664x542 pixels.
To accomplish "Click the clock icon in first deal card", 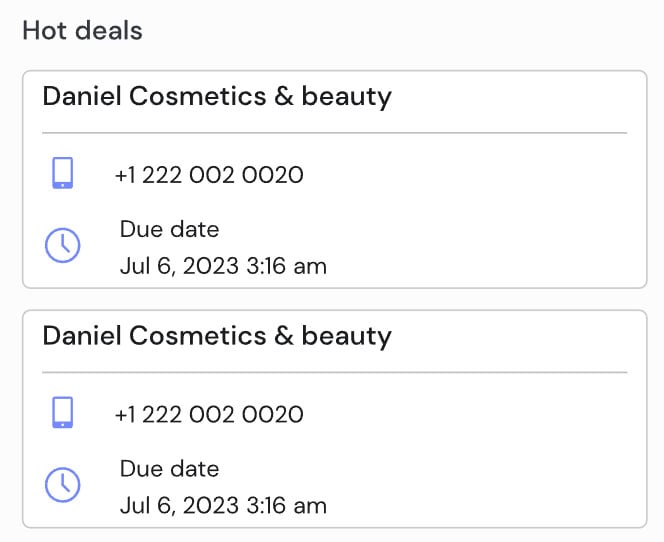I will (x=63, y=246).
